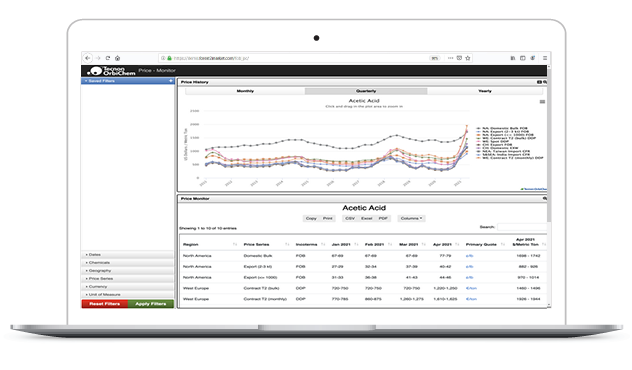632x370 pixels.
Task: Open the page actions three-dot menu
Action: click(x=450, y=58)
